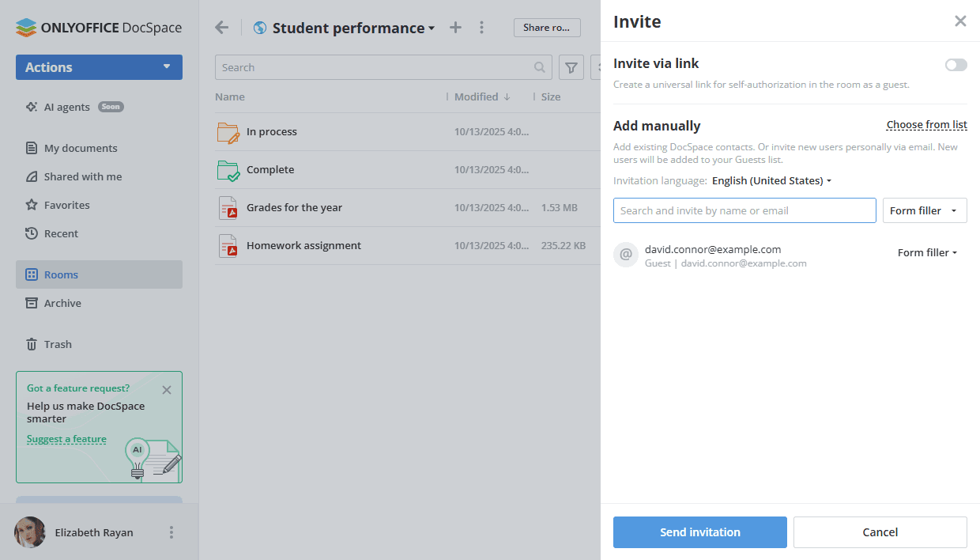Screen dimensions: 980x560
Task: Select Shared with me in the sidebar
Action: tap(81, 176)
